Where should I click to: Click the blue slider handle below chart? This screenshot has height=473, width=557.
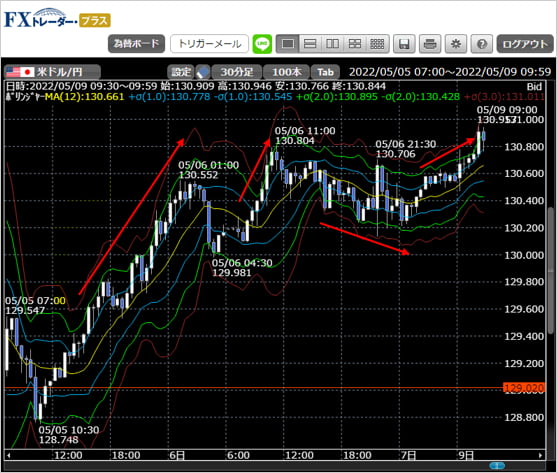coord(497,466)
